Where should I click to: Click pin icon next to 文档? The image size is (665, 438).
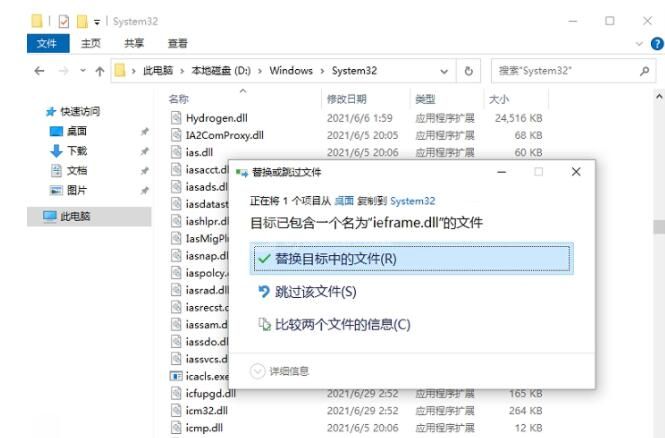[x=145, y=170]
